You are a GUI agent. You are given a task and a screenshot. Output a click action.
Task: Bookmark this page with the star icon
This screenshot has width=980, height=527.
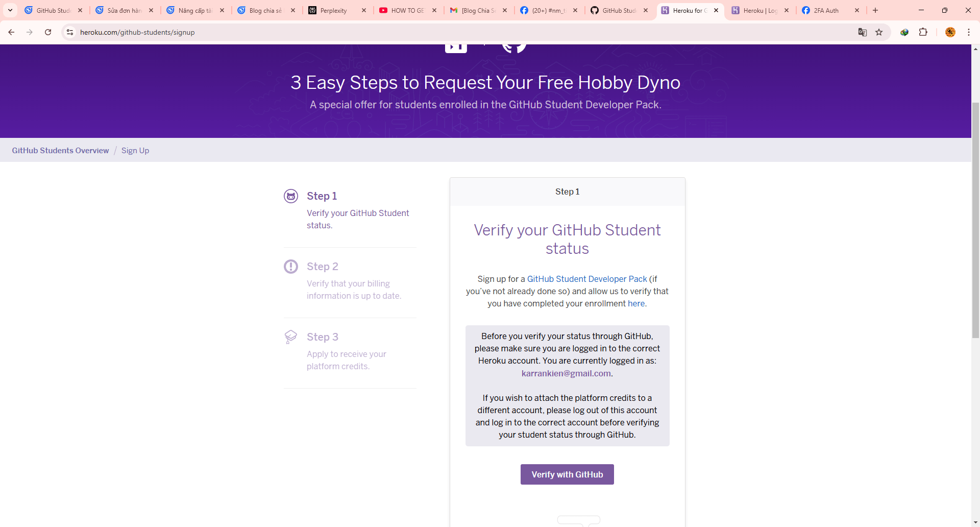pyautogui.click(x=879, y=32)
